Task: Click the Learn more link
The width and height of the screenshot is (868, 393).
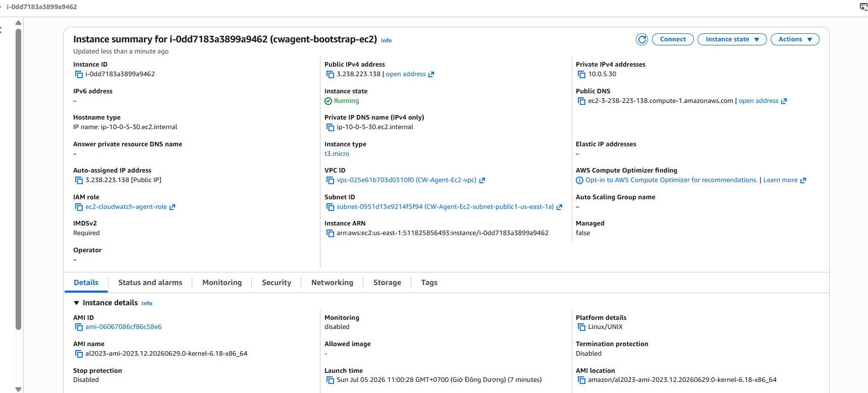Action: coord(780,180)
